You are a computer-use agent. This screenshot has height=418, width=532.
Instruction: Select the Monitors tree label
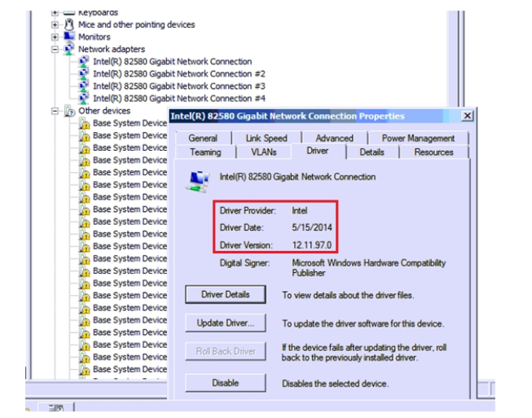pos(95,37)
